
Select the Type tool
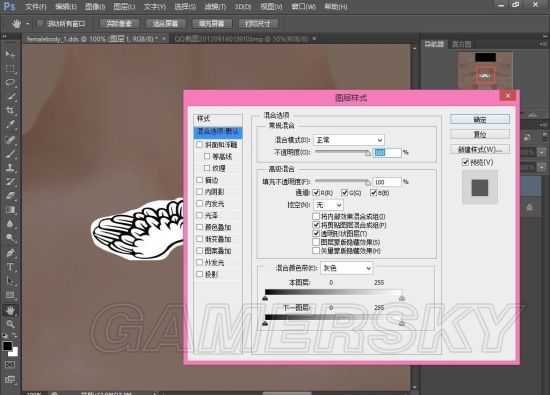click(10, 267)
